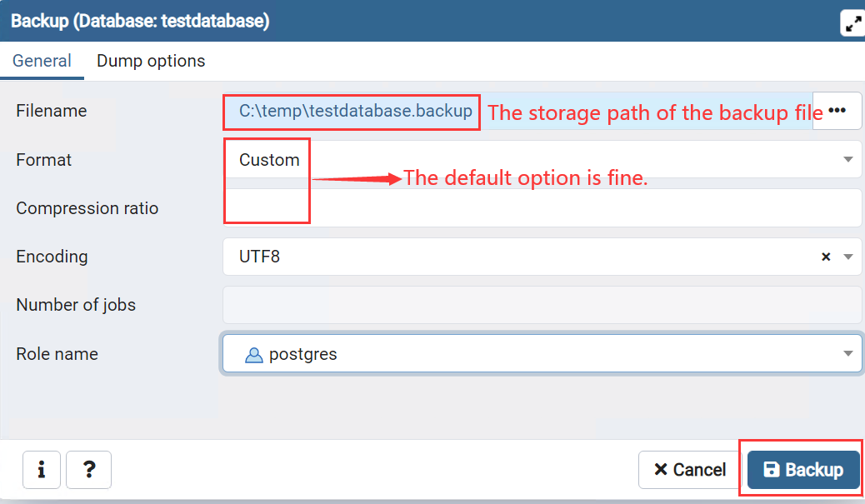Screen dimensions: 865x504
Task: Click the Custom format value
Action: tap(269, 160)
